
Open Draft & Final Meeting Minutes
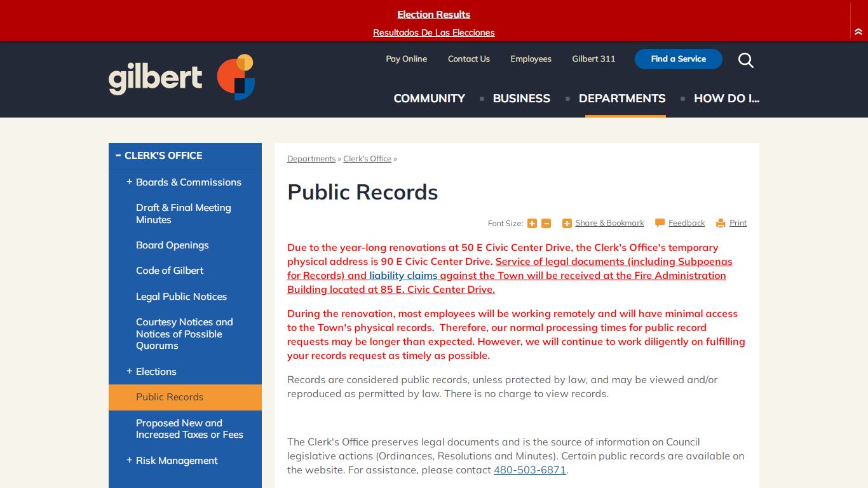pos(185,213)
